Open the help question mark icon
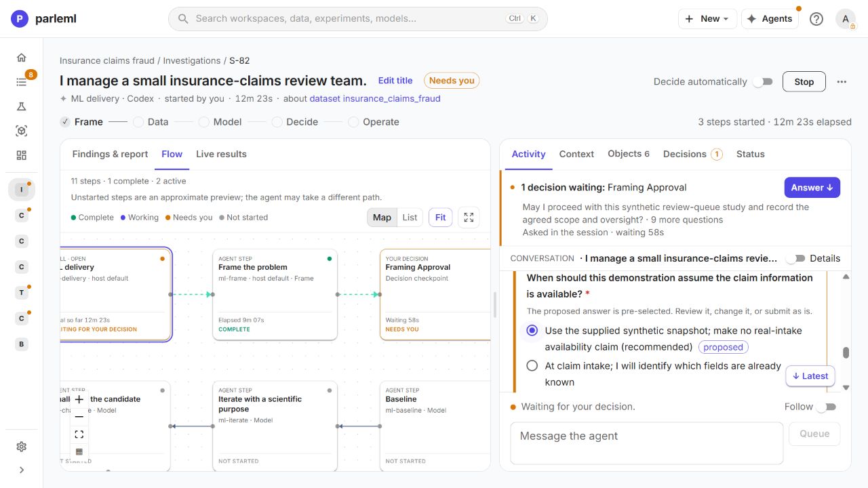The image size is (868, 488). [x=816, y=19]
